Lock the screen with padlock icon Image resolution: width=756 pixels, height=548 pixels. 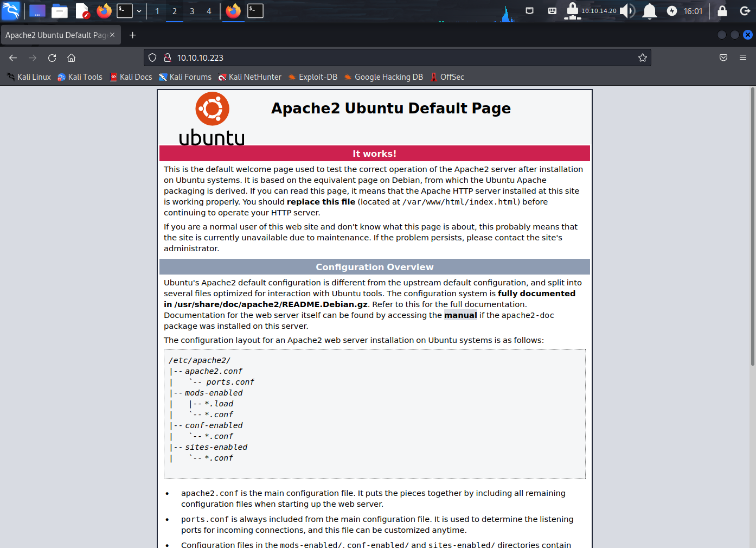click(722, 10)
